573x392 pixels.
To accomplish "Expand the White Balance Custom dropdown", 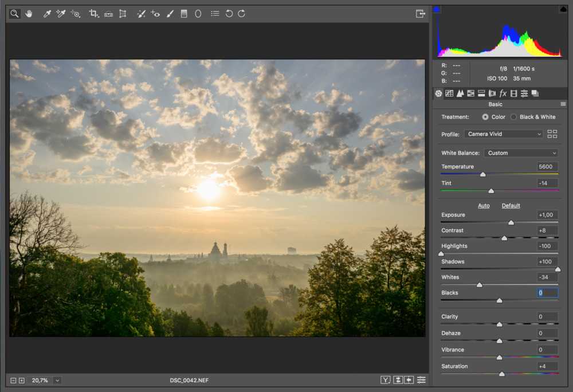I will [521, 153].
